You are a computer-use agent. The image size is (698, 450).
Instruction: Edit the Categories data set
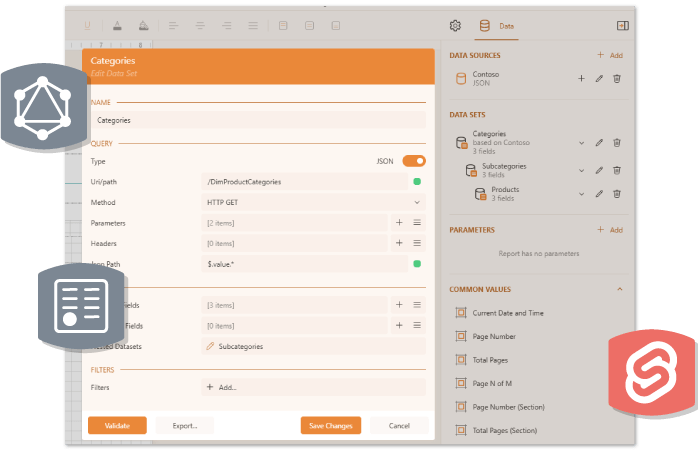tap(599, 143)
